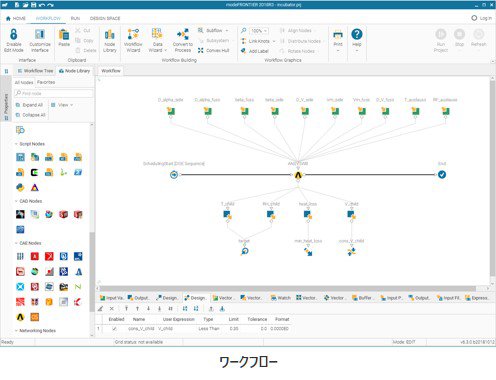The image size is (496, 380).
Task: Select the End node checkmark in workflow
Action: pos(442,174)
